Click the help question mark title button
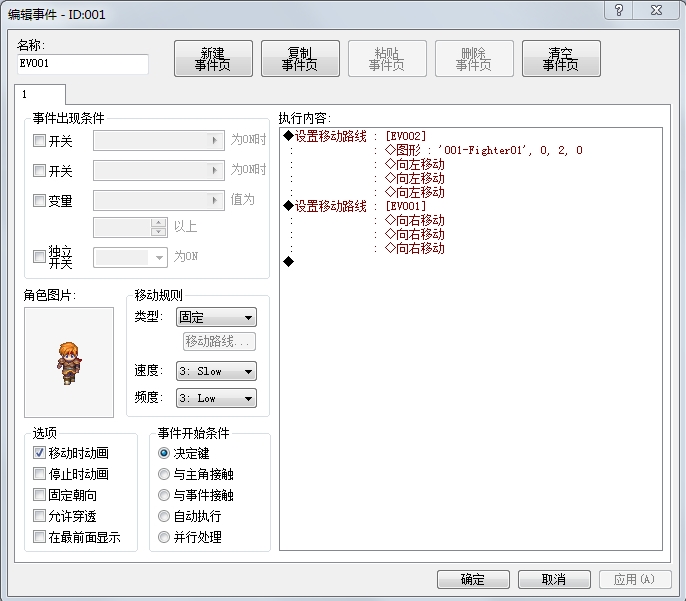This screenshot has width=686, height=601. (618, 10)
